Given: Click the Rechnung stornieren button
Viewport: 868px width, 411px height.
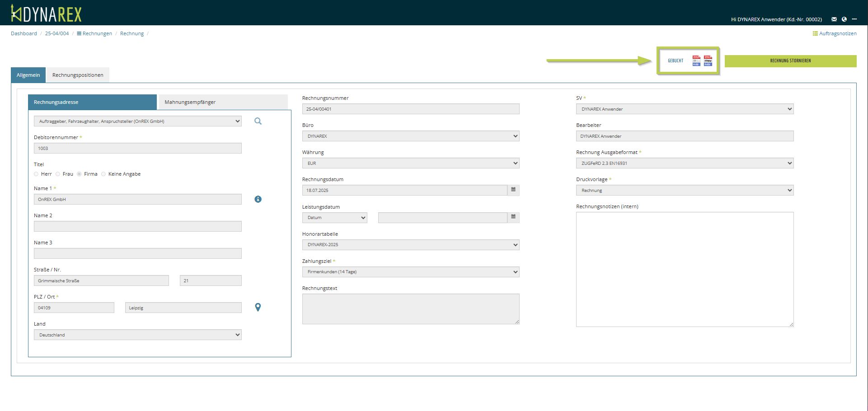Looking at the screenshot, I should point(790,61).
